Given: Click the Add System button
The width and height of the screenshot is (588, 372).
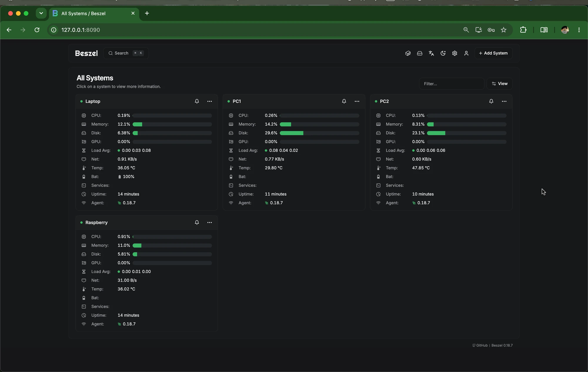Looking at the screenshot, I should tap(493, 53).
